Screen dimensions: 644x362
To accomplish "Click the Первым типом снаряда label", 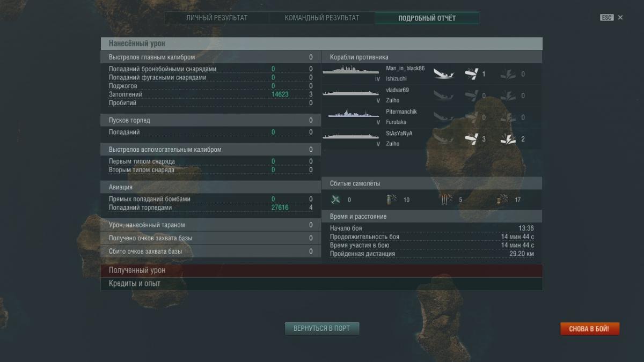I will pyautogui.click(x=142, y=161).
